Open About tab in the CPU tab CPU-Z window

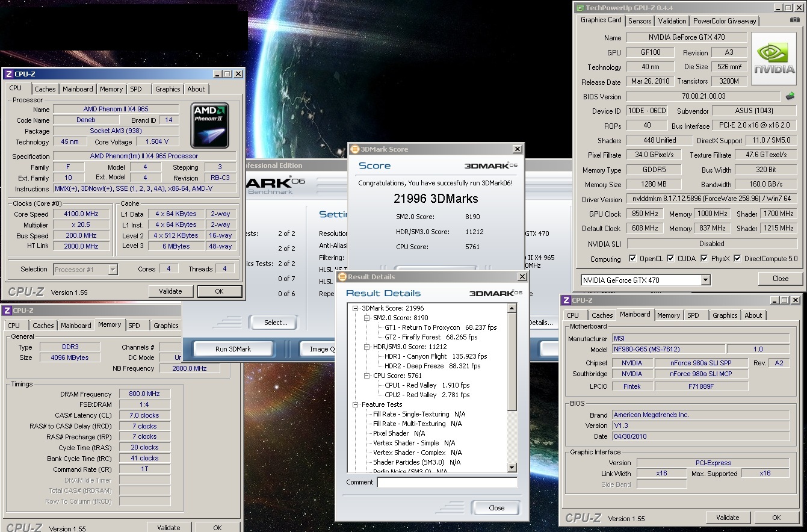(x=196, y=89)
